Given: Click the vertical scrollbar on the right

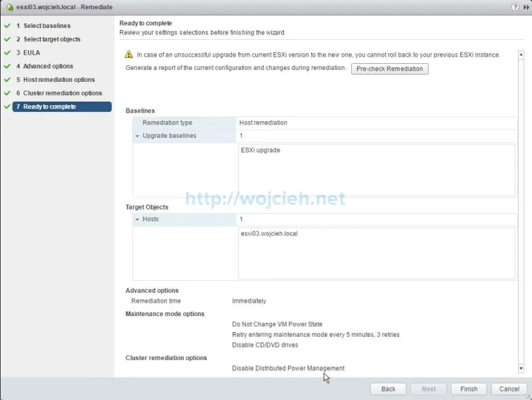Looking at the screenshot, I should (x=521, y=200).
